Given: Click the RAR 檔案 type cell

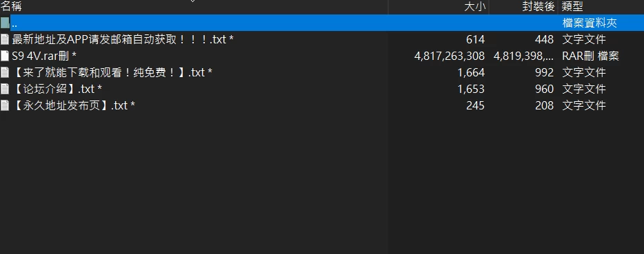Looking at the screenshot, I should [x=591, y=56].
